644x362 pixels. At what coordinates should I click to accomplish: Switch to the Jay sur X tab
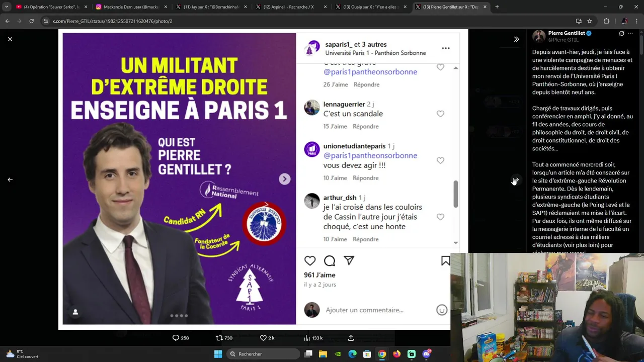211,7
